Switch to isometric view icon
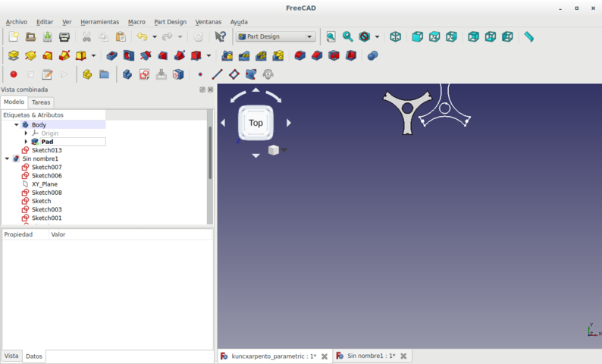602x364 pixels. pyautogui.click(x=395, y=37)
